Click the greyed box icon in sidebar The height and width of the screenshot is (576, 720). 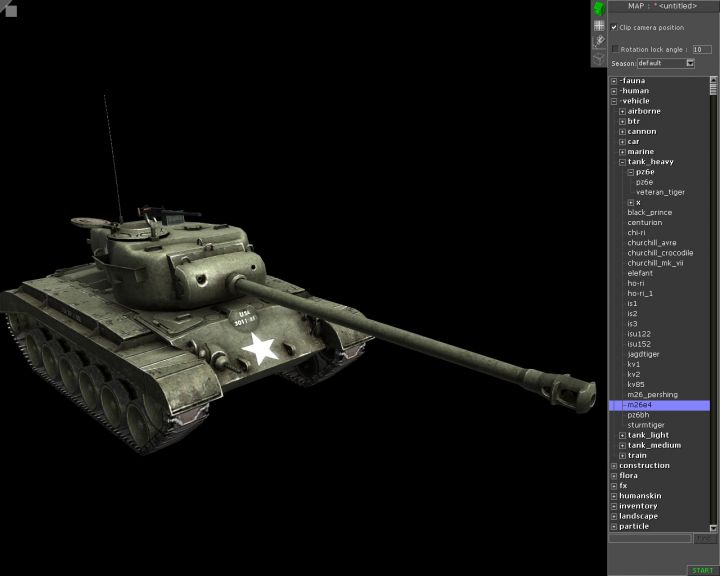coord(599,59)
